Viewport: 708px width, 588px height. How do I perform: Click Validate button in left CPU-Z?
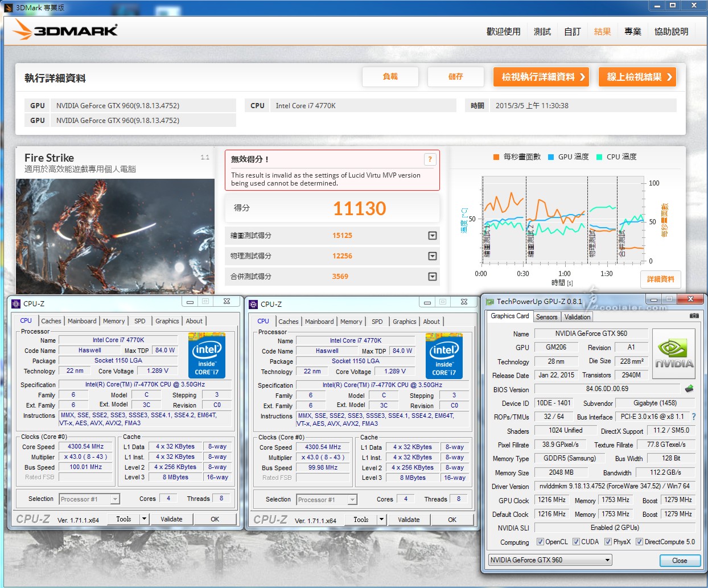(x=172, y=519)
